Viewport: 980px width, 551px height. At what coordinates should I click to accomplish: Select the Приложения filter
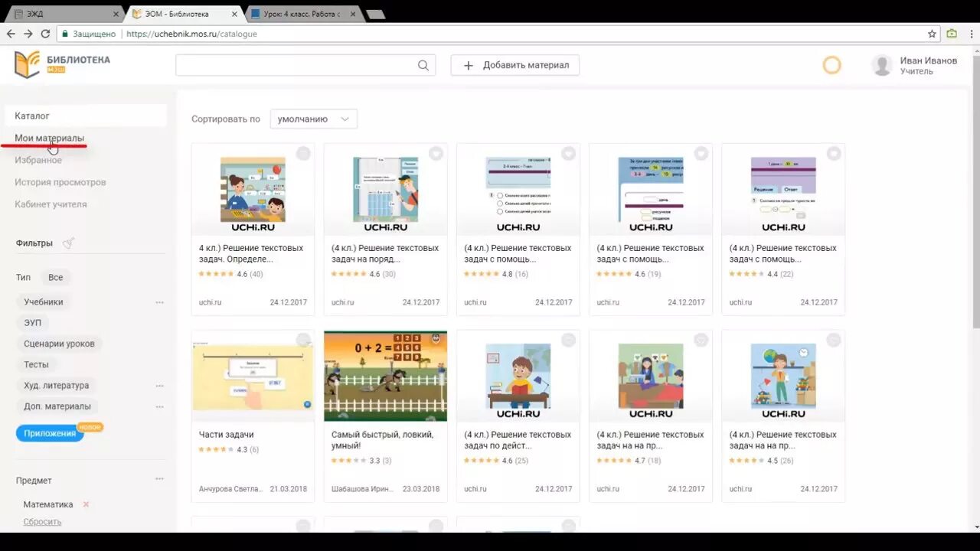pyautogui.click(x=50, y=434)
